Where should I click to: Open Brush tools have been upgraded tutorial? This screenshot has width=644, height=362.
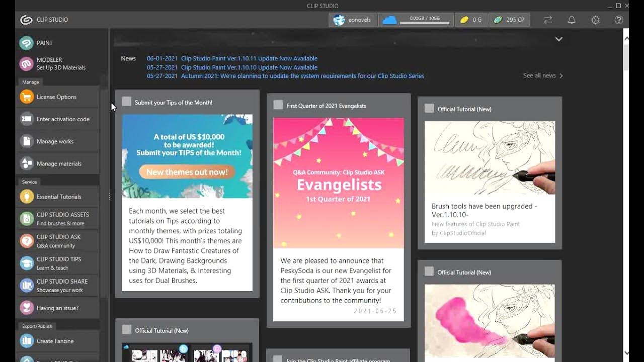(484, 210)
